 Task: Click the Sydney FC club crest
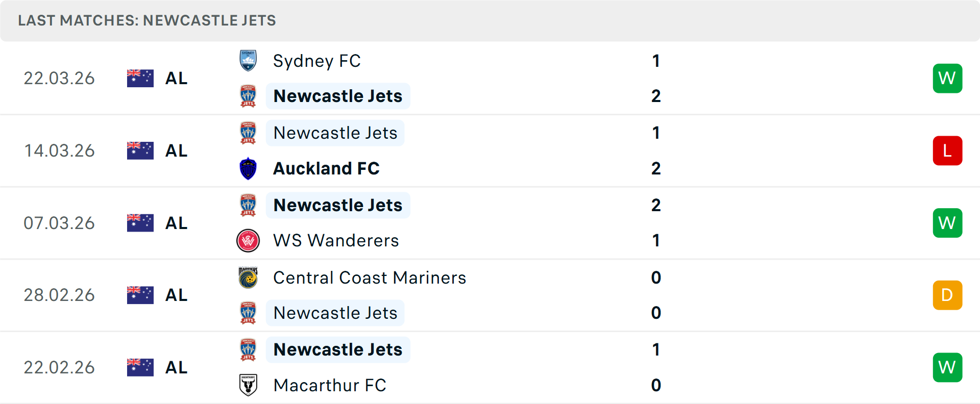pos(248,60)
